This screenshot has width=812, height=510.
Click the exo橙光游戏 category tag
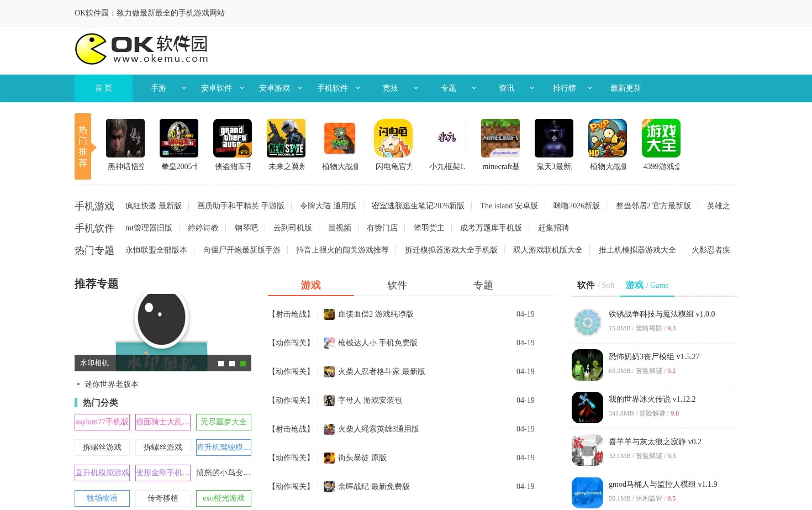(x=224, y=498)
